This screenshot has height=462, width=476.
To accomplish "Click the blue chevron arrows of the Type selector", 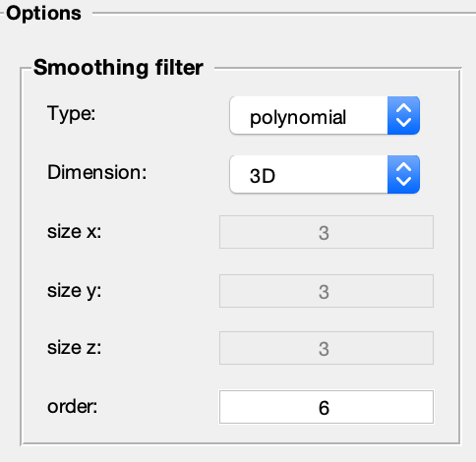I will (403, 115).
